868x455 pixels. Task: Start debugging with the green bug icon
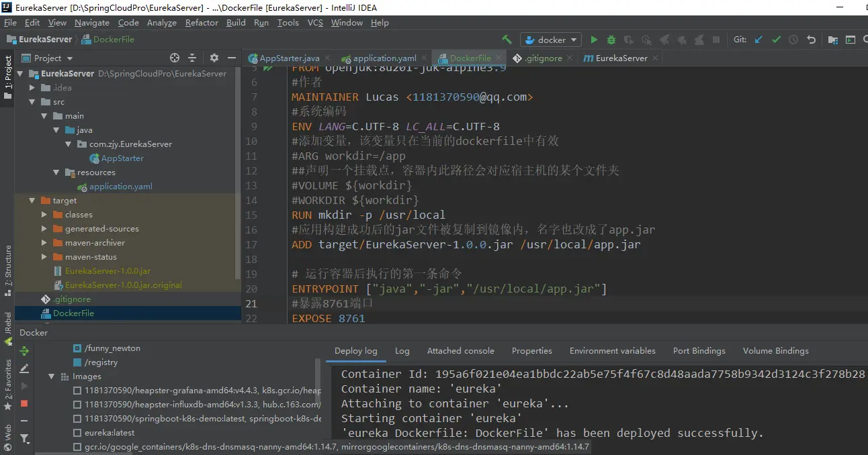(x=611, y=40)
